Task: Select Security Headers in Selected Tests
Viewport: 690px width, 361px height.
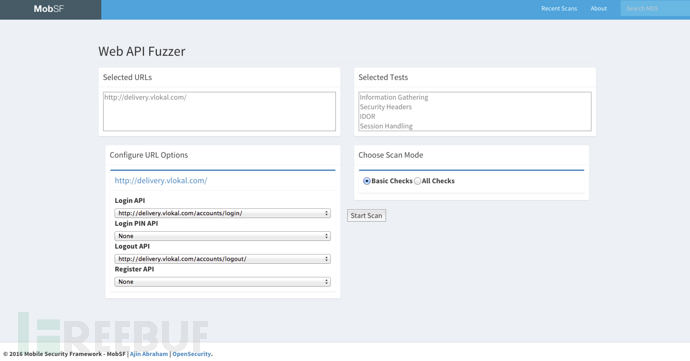Action: click(x=386, y=107)
